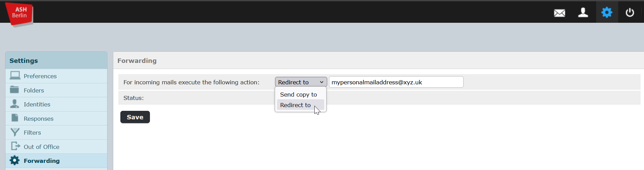Collapse the Redirect to action dropdown
This screenshot has width=644, height=170.
[301, 82]
